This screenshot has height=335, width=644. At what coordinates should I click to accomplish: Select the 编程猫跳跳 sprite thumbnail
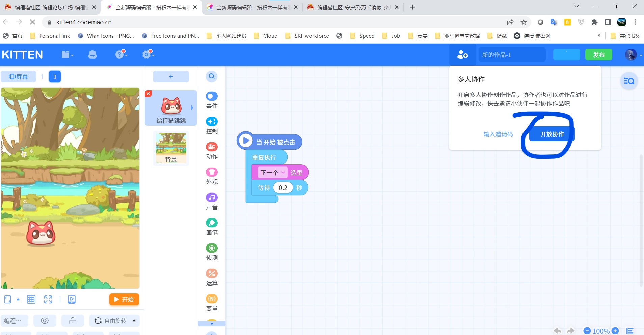[x=171, y=108]
